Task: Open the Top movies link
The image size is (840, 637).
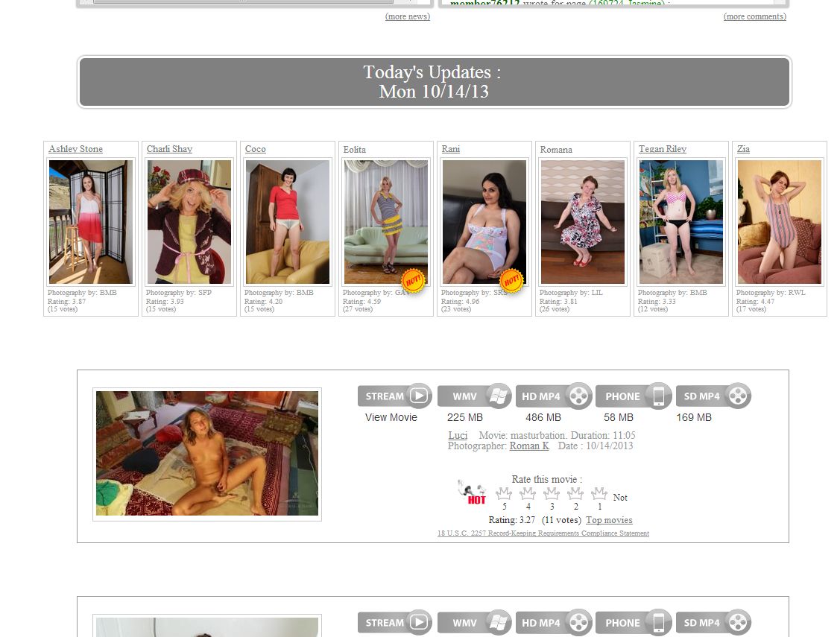Action: [608, 520]
